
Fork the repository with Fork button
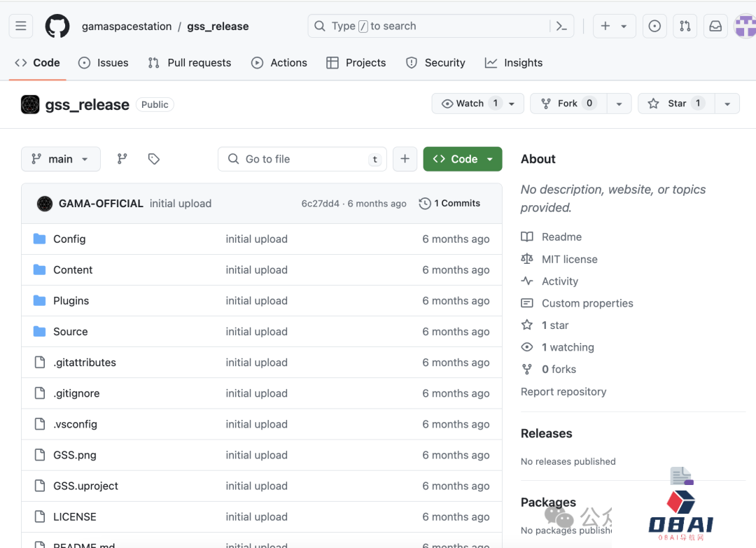coord(568,104)
